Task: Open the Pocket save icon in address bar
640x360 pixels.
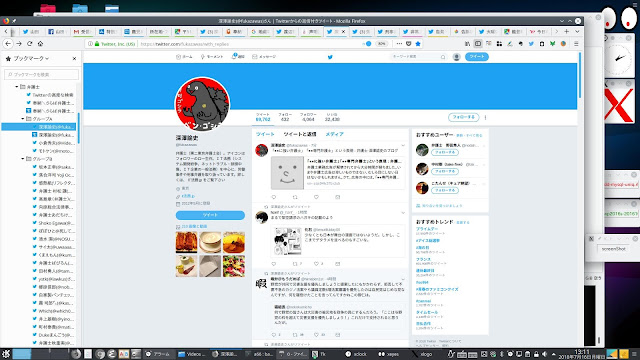Action: 409,44
